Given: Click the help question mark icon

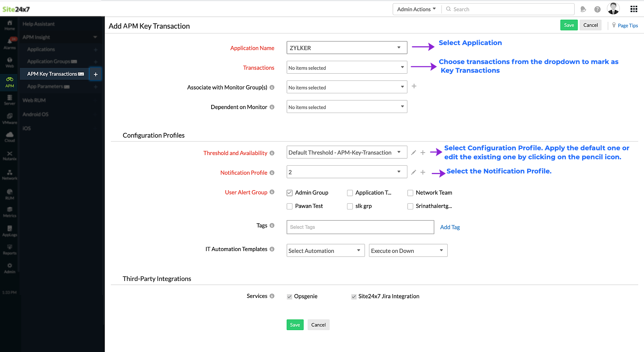Looking at the screenshot, I should coord(597,9).
